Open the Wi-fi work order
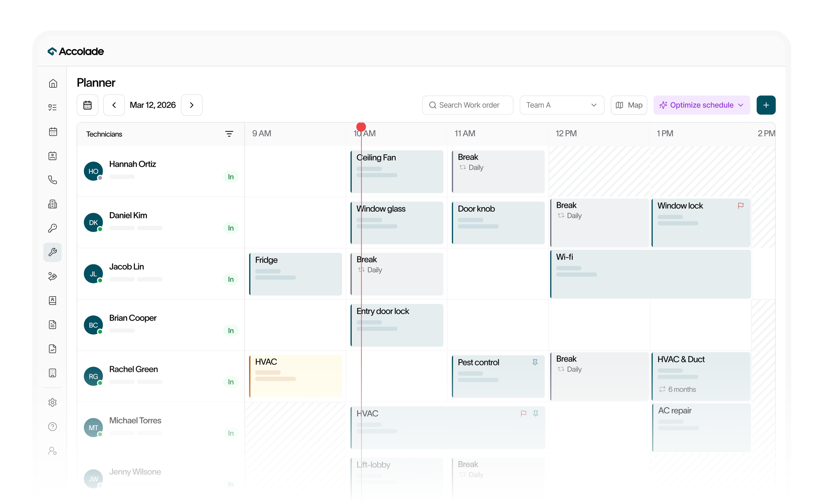Viewport: 833px width, 504px height. coord(651,274)
